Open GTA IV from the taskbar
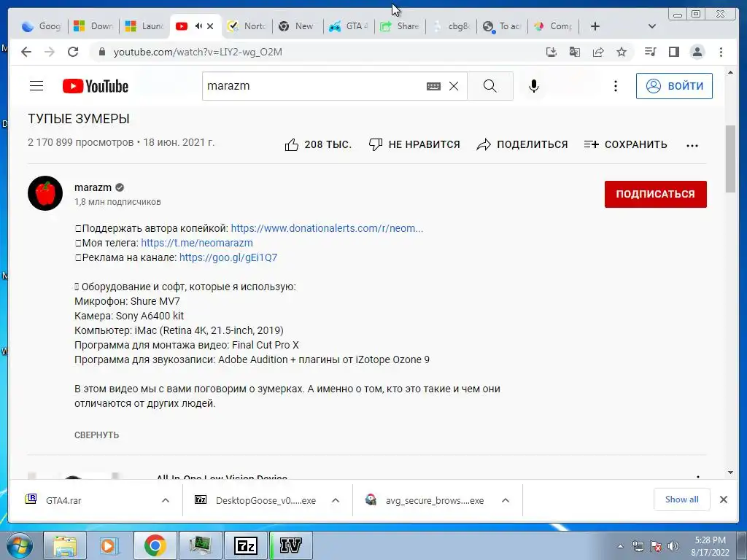This screenshot has width=747, height=560. tap(291, 545)
